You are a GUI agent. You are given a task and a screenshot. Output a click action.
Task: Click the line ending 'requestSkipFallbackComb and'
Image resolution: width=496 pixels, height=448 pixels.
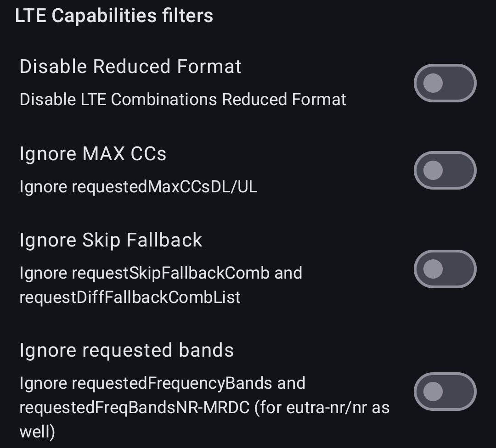pyautogui.click(x=161, y=273)
